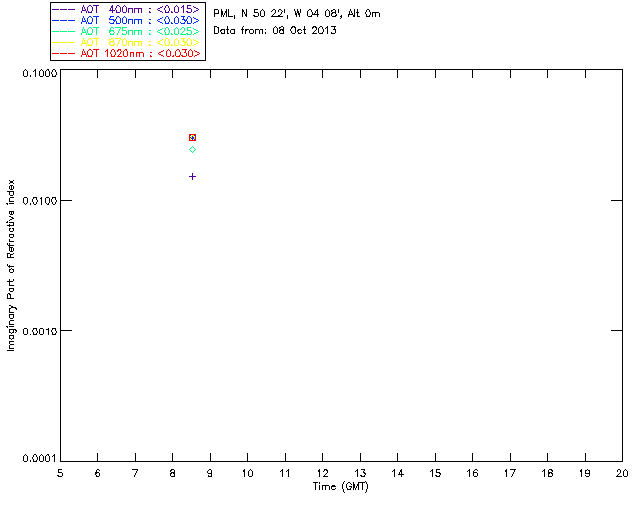The width and height of the screenshot is (640, 512).
Task: Click the x-axis tick label 15
Action: (435, 473)
